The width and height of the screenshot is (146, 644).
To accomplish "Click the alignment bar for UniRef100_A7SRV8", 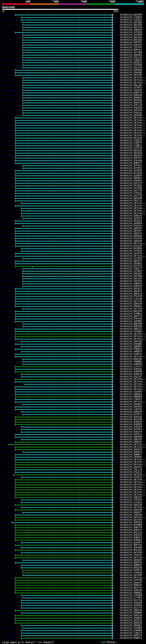I will tap(64, 32).
